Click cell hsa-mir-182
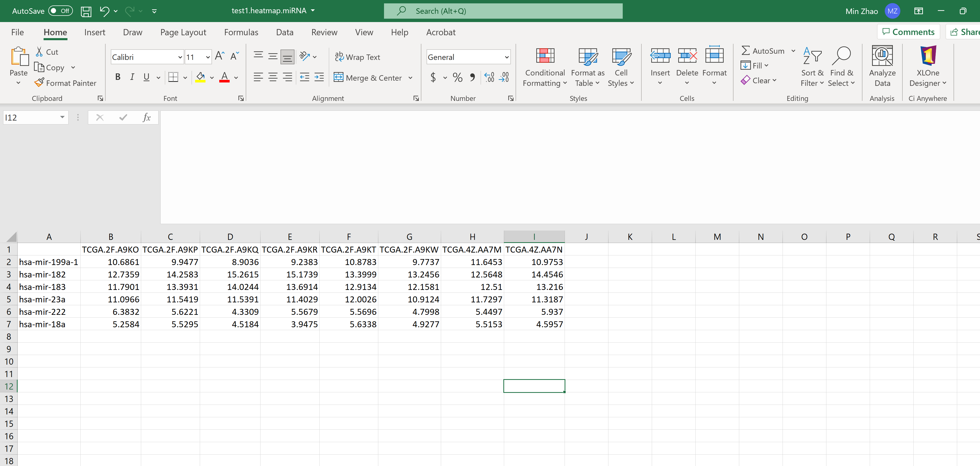980x466 pixels. 49,274
